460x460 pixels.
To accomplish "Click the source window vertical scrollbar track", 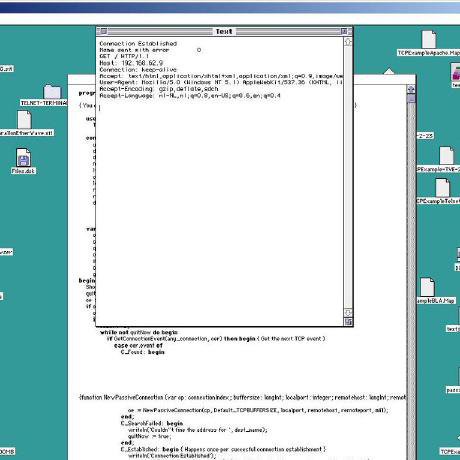I will (x=411, y=280).
